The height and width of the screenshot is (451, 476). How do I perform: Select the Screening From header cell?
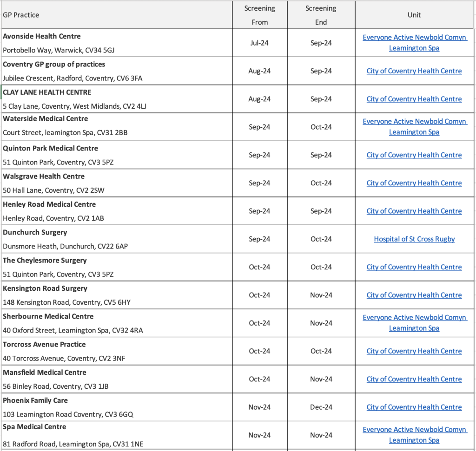(260, 15)
